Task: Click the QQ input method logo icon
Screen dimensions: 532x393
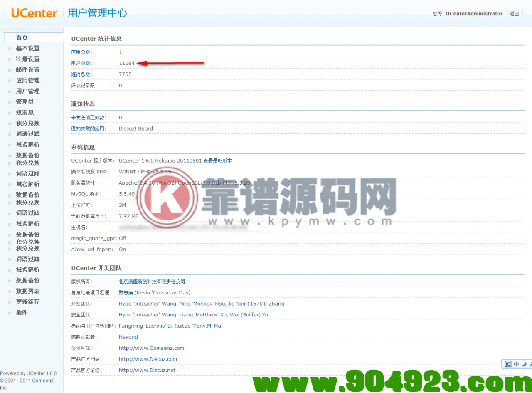Action: (508, 364)
